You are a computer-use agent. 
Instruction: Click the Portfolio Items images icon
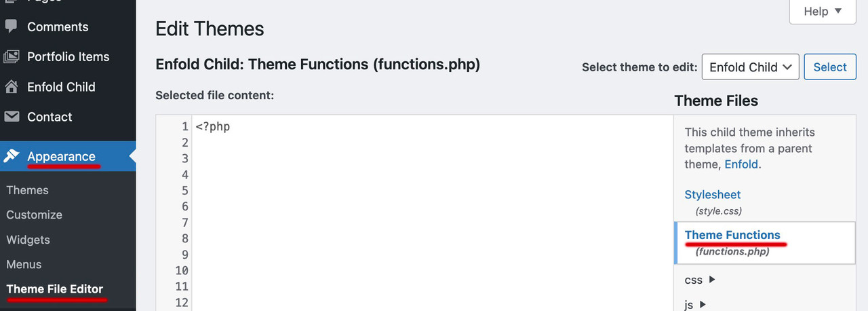(x=12, y=57)
